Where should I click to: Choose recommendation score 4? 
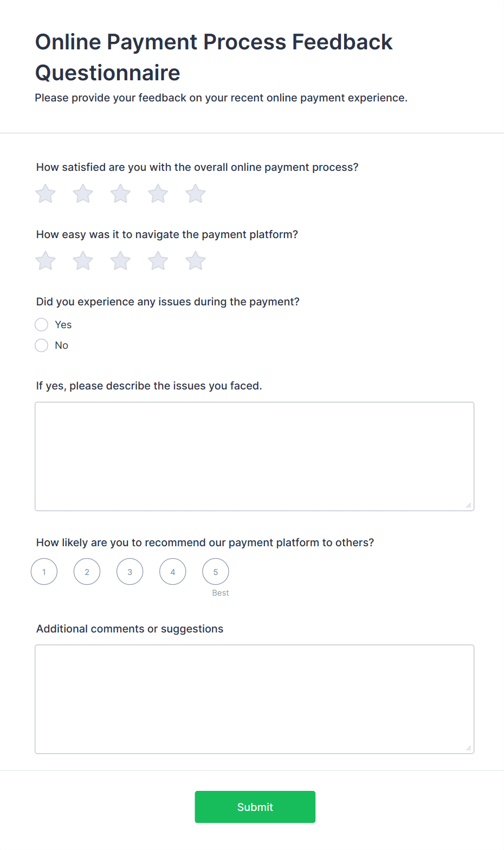coord(172,572)
